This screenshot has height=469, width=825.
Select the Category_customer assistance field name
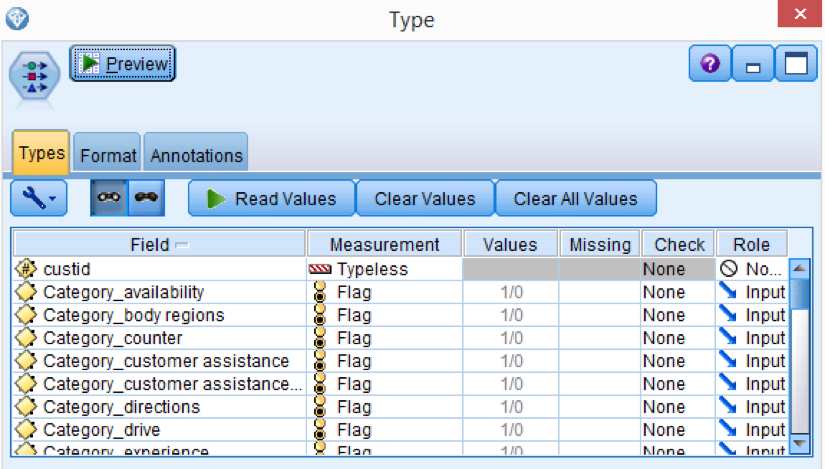click(x=166, y=361)
